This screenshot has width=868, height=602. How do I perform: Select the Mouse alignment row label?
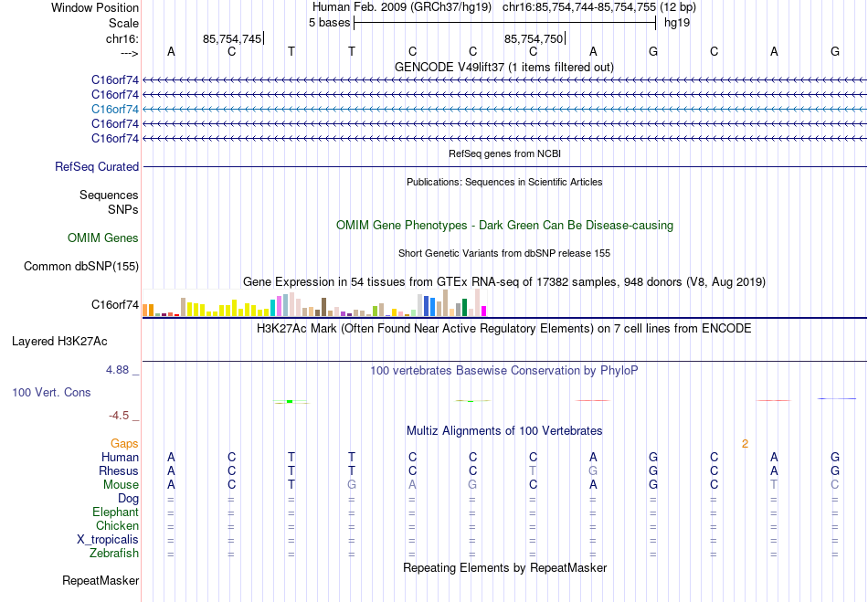click(121, 485)
